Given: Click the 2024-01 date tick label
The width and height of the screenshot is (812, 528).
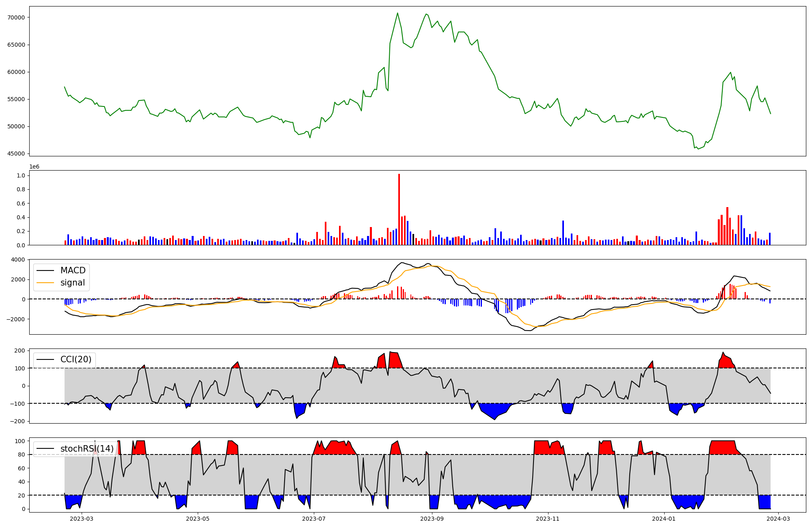Looking at the screenshot, I should click(x=664, y=519).
